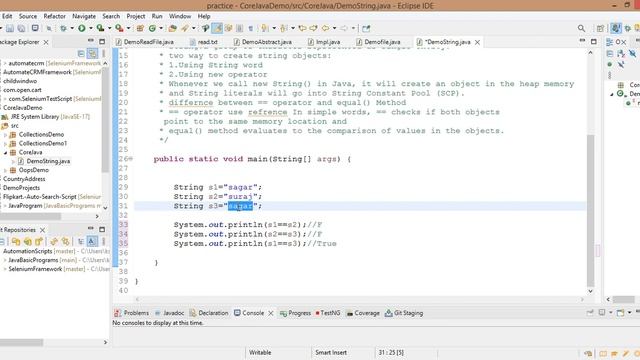640x360 pixels.
Task: Toggle Show Whitespace Characters icon
Action: pos(251,28)
